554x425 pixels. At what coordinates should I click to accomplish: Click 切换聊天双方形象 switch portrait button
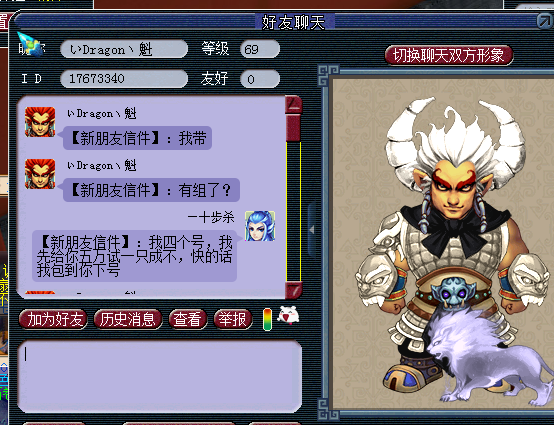coord(449,55)
